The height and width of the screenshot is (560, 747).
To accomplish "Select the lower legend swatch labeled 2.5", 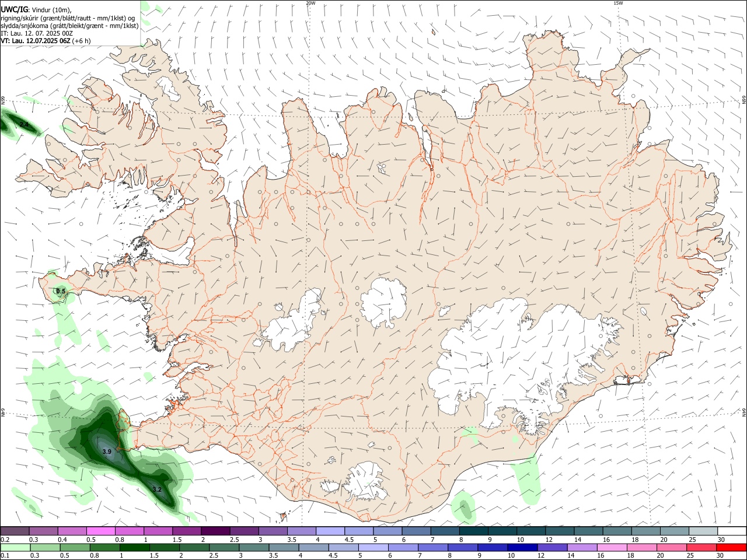I will point(224,547).
